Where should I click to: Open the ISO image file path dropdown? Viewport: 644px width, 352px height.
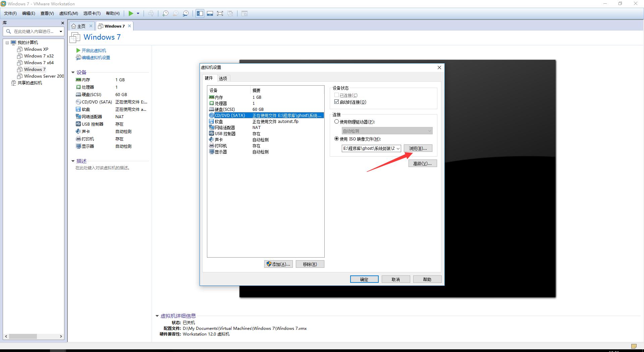[398, 148]
